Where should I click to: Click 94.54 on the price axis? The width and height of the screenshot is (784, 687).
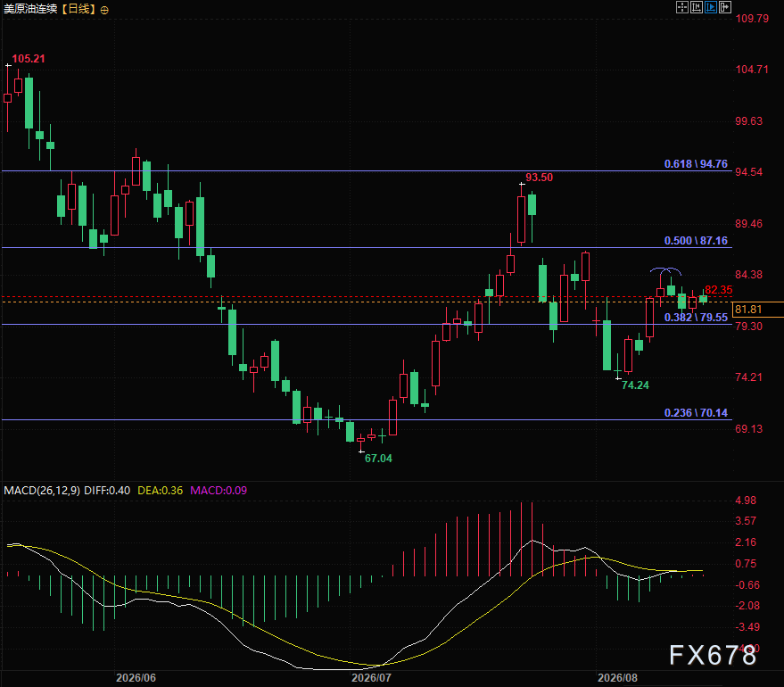[x=749, y=172]
